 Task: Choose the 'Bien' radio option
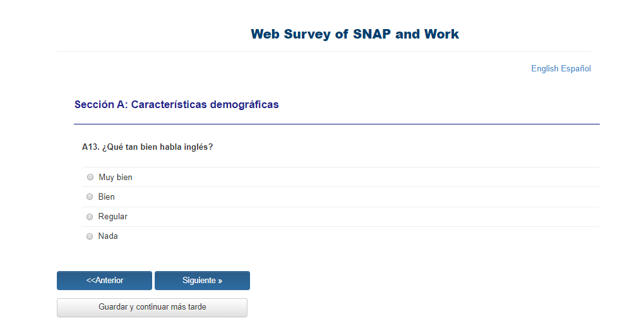click(90, 197)
